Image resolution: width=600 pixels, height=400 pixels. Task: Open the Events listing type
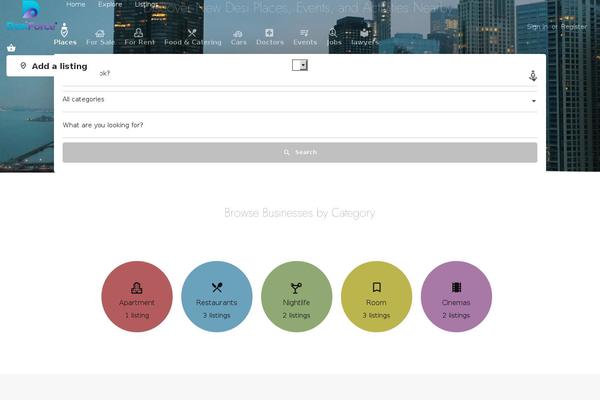pos(304,37)
